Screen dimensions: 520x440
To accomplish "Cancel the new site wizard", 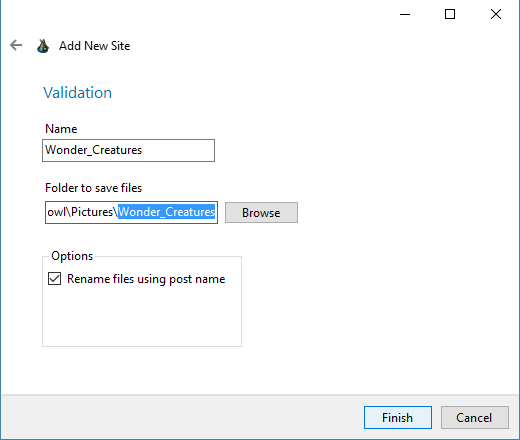I will point(475,417).
